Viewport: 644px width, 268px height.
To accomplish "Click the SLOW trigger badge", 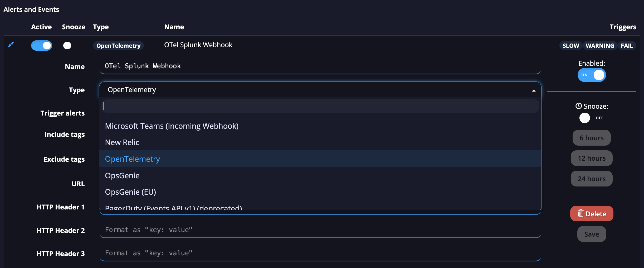I will (x=571, y=46).
